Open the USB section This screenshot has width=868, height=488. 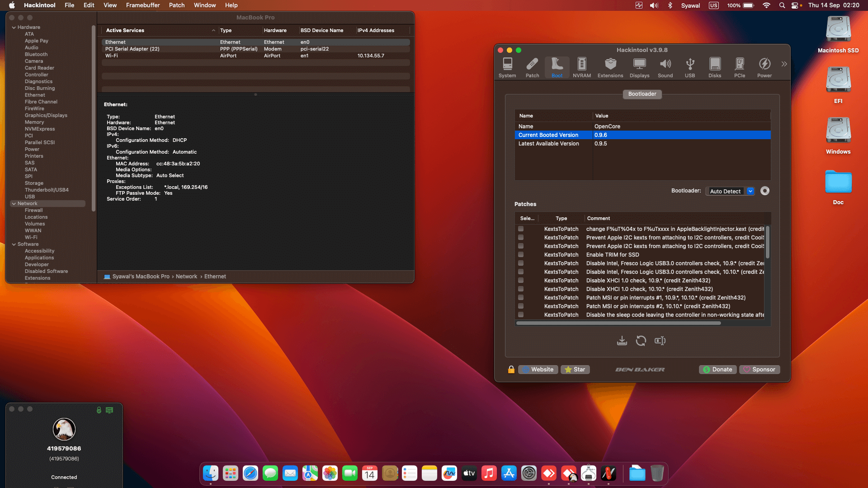click(690, 67)
